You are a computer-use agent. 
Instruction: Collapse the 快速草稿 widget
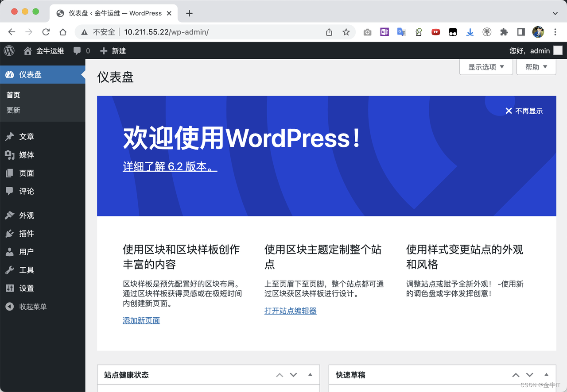546,375
